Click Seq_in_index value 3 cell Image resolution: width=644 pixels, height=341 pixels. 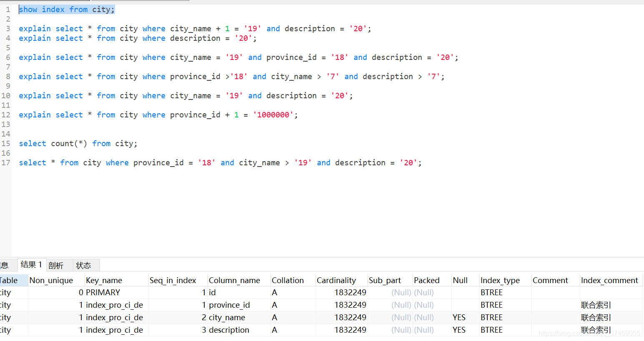click(178, 330)
